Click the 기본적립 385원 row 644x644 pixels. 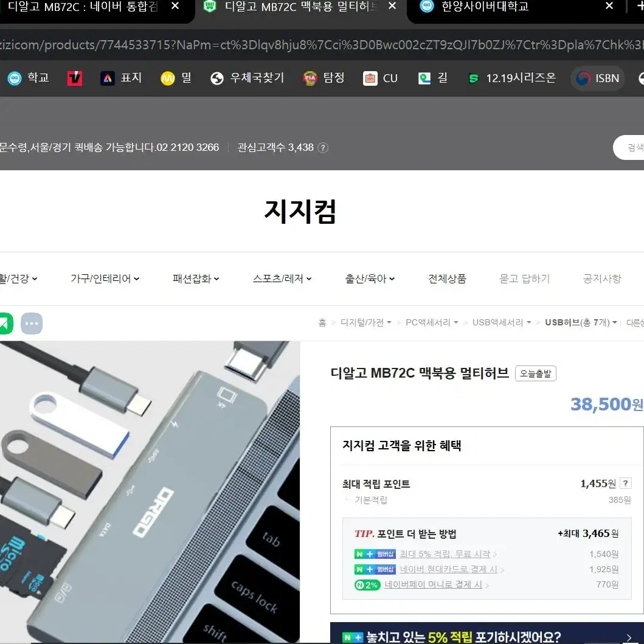click(x=487, y=500)
